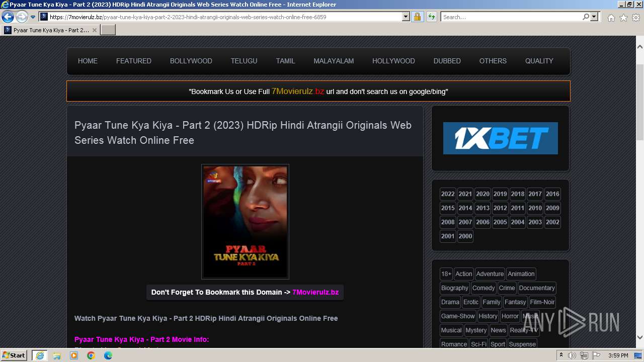The height and width of the screenshot is (362, 644).
Task: Click the Search box in toolbar
Action: 511,17
